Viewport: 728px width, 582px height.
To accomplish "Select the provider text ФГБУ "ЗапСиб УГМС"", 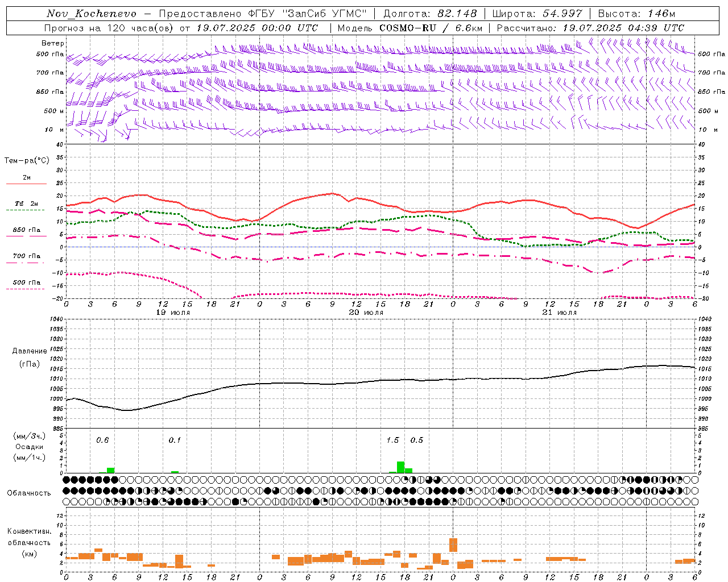I will (307, 14).
